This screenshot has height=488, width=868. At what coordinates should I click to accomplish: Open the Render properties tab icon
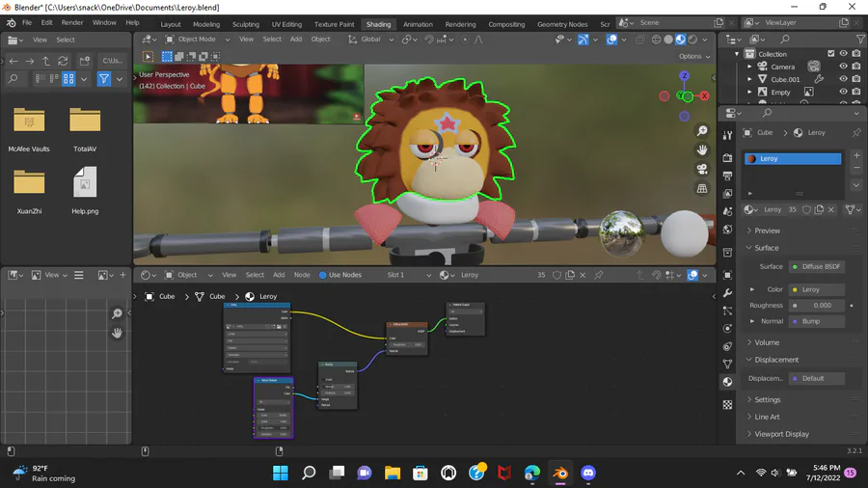[727, 158]
